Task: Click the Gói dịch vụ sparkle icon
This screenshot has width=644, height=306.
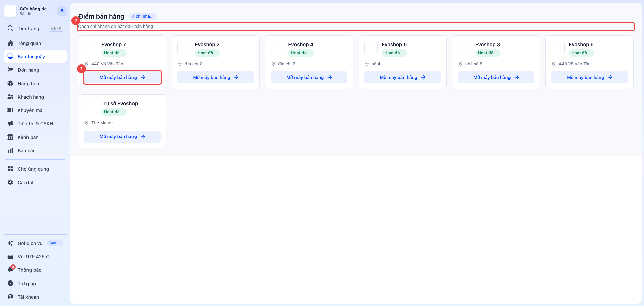Action: click(10, 243)
